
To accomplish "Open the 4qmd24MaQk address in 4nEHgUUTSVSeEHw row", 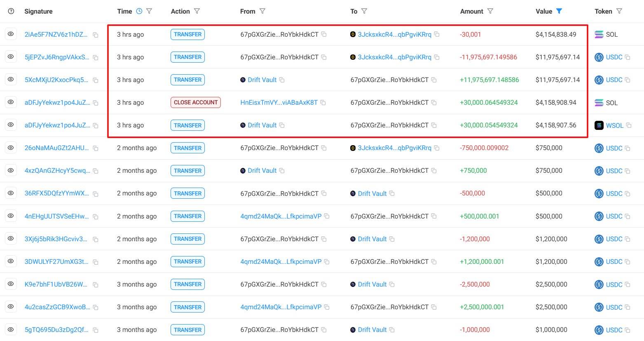I will pyautogui.click(x=281, y=216).
